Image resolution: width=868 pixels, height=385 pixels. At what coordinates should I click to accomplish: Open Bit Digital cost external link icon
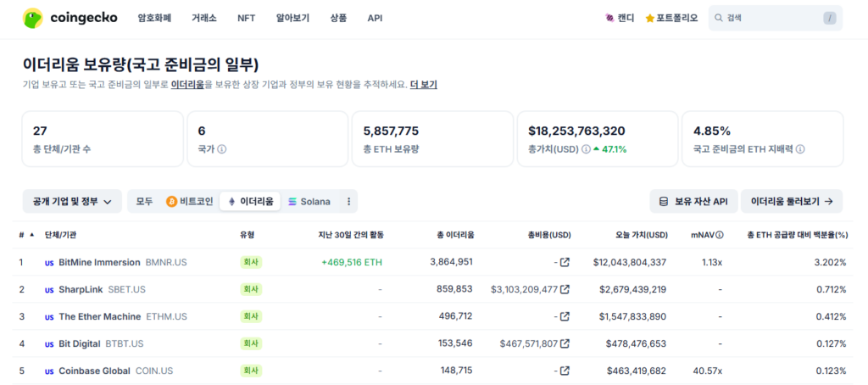click(x=565, y=343)
